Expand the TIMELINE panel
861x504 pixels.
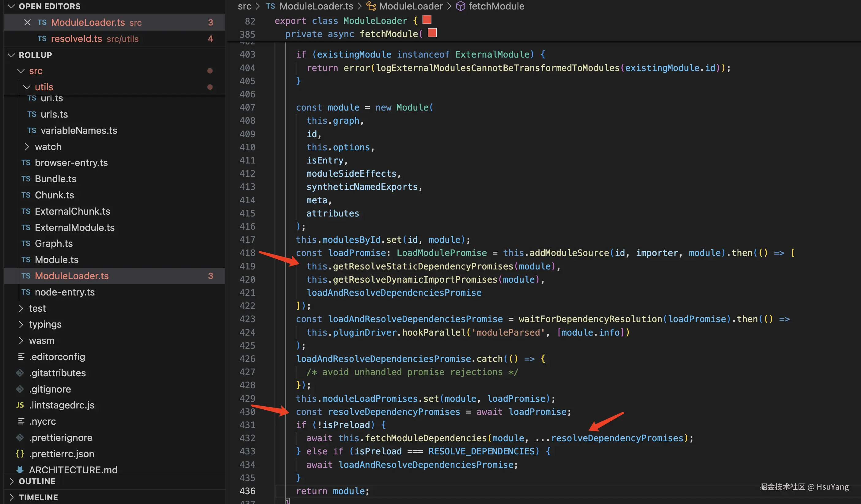[12, 497]
